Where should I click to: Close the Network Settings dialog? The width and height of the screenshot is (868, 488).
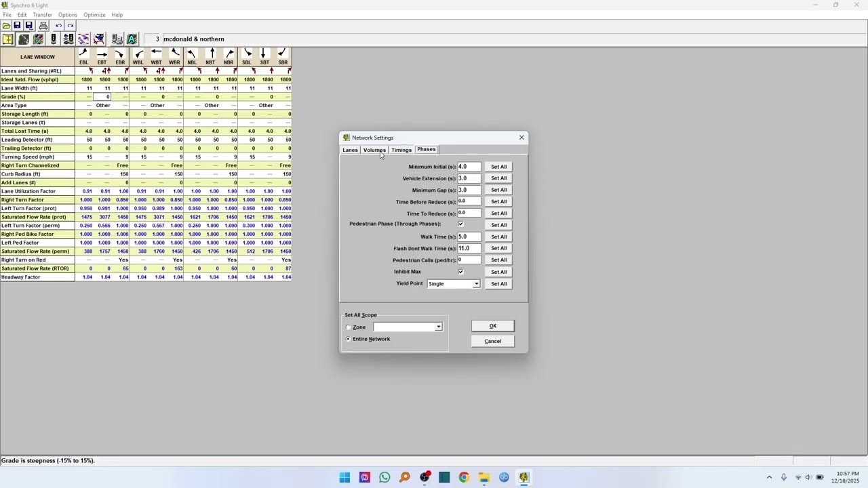pos(521,138)
